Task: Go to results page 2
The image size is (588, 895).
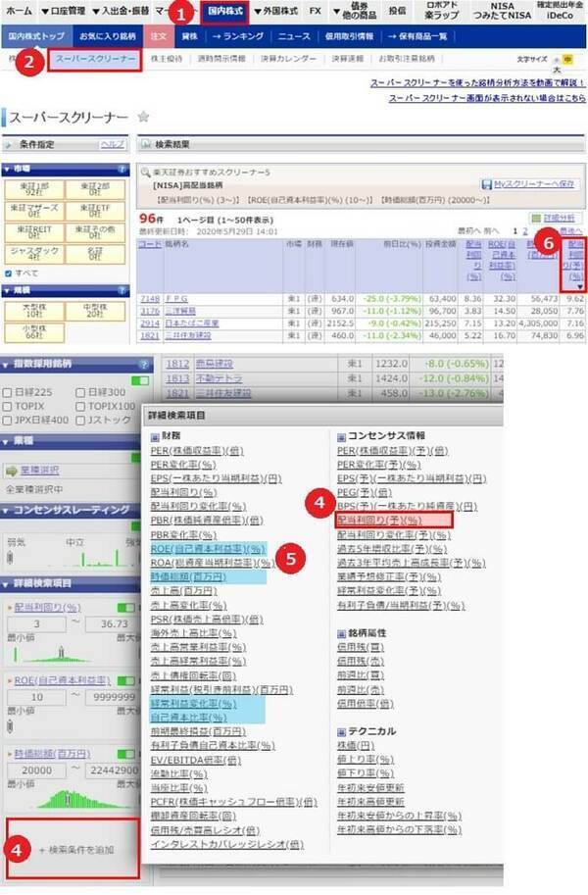Action: click(x=525, y=231)
